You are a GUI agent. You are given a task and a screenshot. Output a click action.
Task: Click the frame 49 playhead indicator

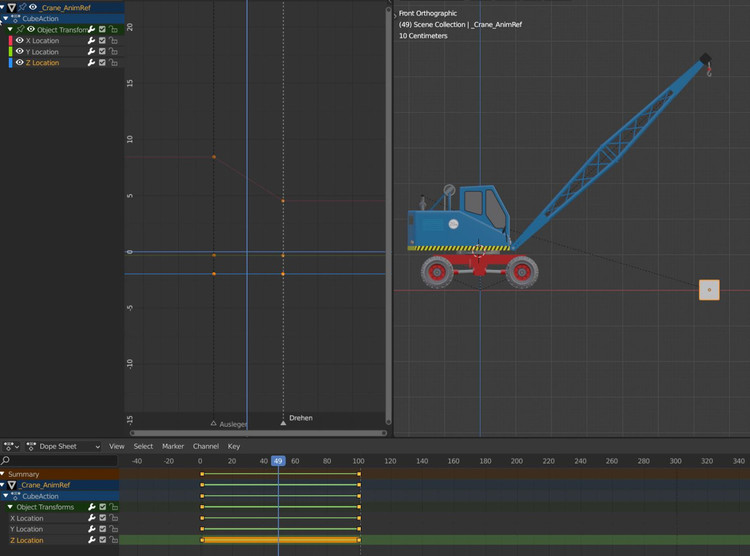tap(278, 461)
